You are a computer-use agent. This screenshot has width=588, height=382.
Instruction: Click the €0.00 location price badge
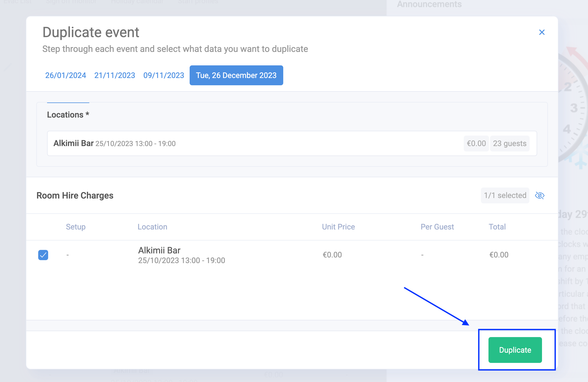point(476,143)
